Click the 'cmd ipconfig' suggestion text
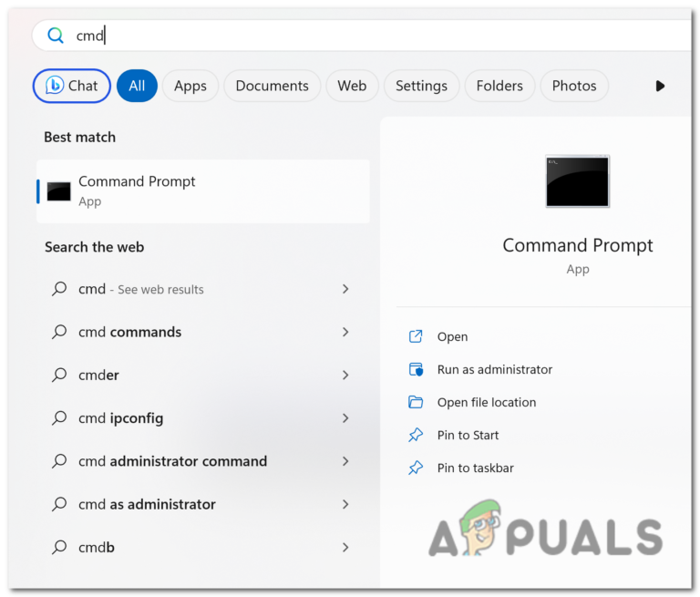700x597 pixels. pyautogui.click(x=121, y=418)
